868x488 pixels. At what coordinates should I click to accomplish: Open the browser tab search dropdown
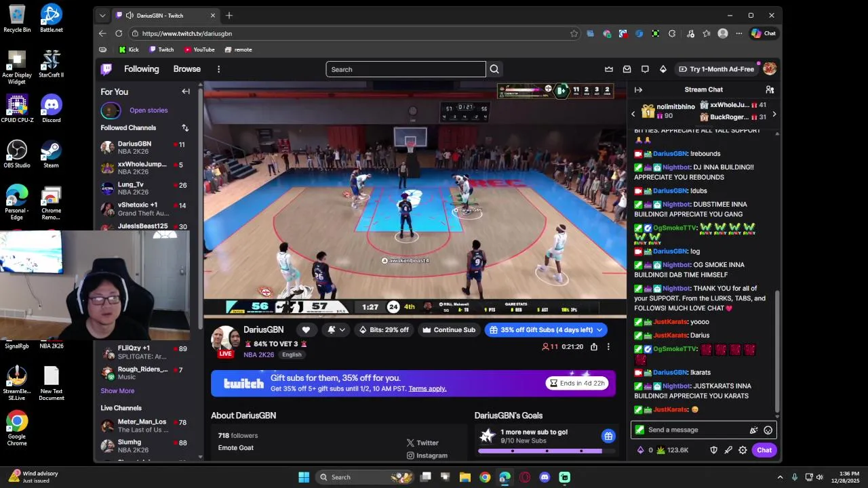[x=102, y=16]
